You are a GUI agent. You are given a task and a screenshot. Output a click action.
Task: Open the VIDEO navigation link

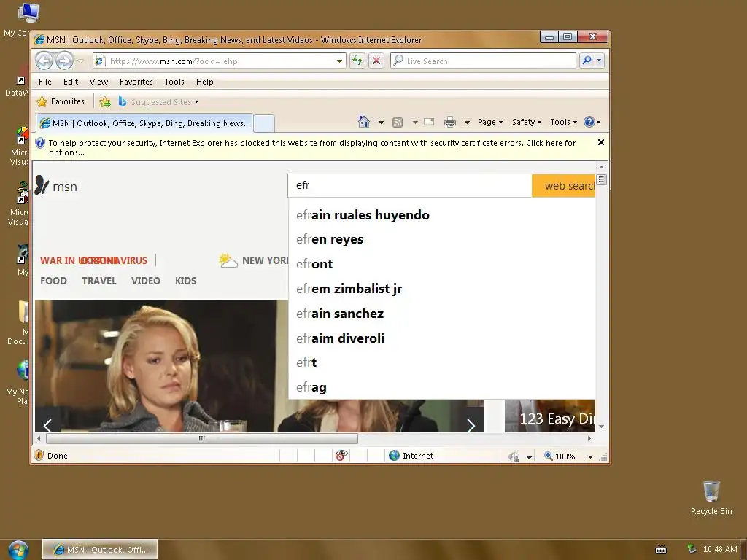[146, 281]
